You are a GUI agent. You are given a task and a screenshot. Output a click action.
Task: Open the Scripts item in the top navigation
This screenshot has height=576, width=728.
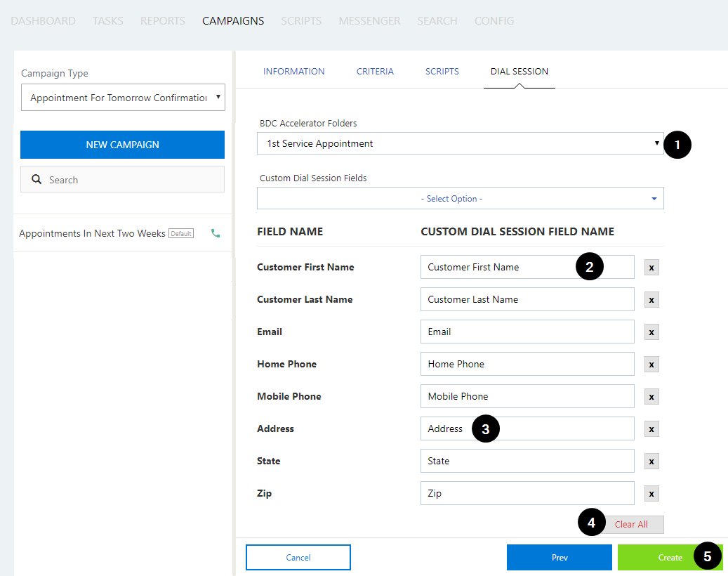301,21
